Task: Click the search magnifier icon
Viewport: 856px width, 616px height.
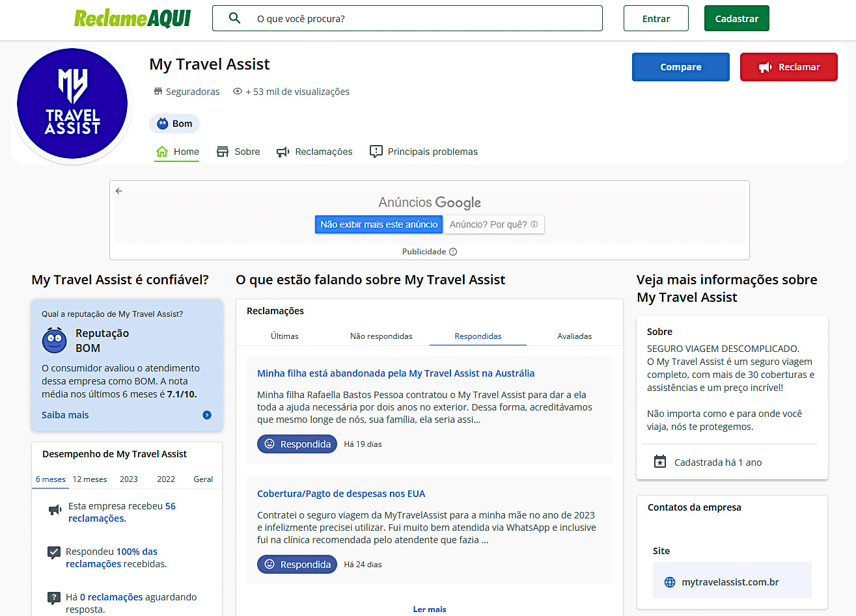Action: pos(235,18)
